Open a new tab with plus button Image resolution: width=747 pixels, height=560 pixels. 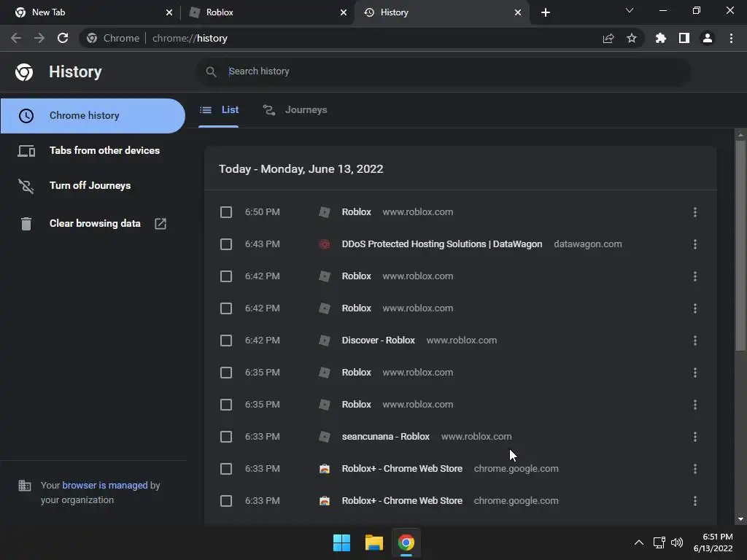point(546,12)
